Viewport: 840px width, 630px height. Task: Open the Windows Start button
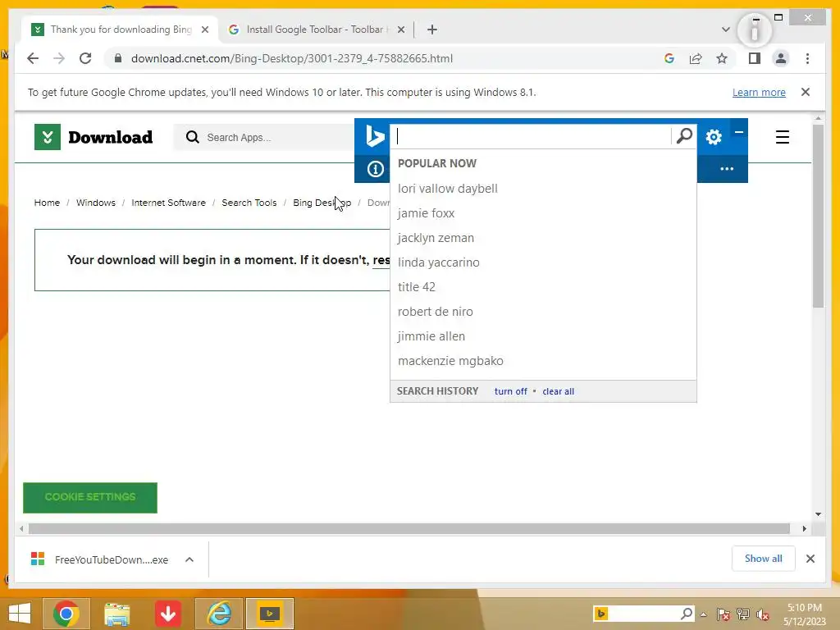click(20, 614)
